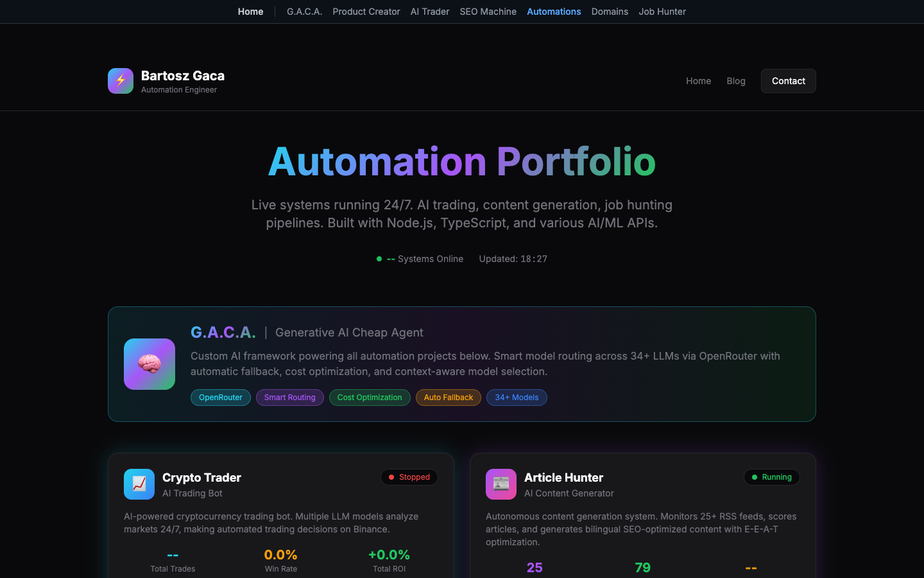Open G.A.C.A. in top navigation bar
The image size is (924, 578).
[304, 12]
